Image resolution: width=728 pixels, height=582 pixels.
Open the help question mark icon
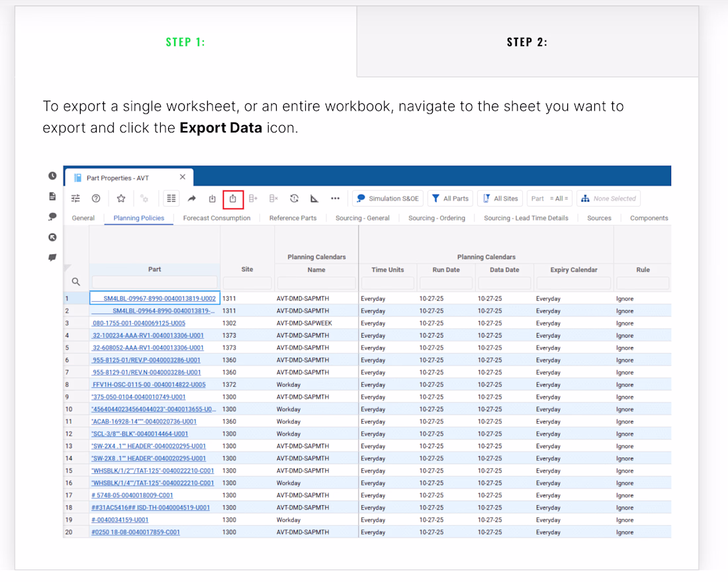(96, 199)
